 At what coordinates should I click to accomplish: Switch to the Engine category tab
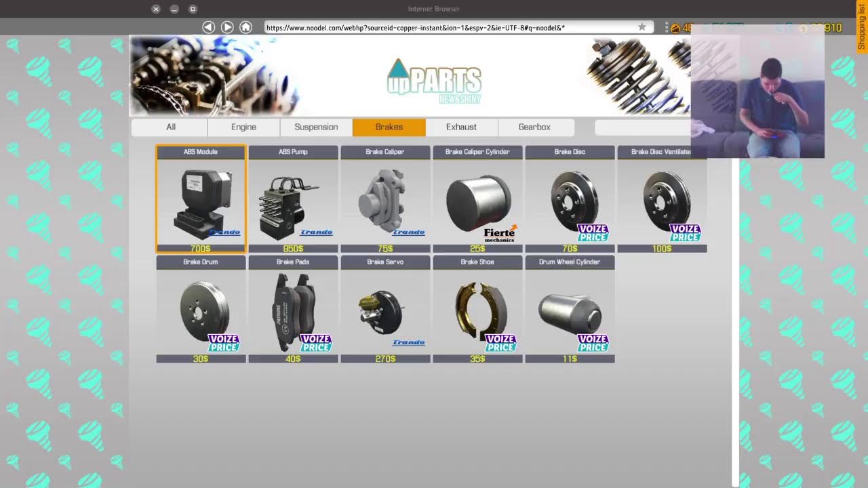(x=243, y=127)
